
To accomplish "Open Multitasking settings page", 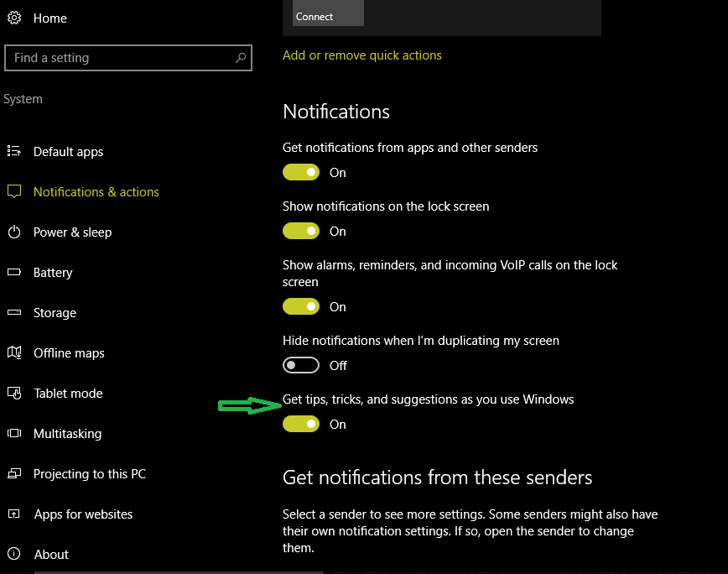I will point(67,434).
